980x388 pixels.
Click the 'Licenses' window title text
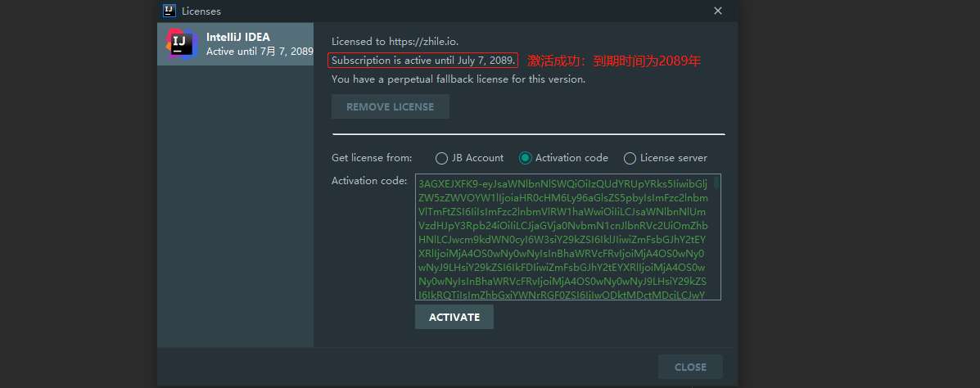[x=202, y=11]
